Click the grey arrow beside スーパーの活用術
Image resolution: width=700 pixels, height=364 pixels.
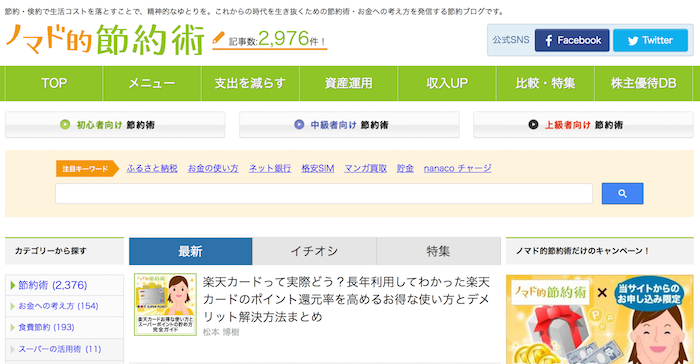[x=12, y=349]
